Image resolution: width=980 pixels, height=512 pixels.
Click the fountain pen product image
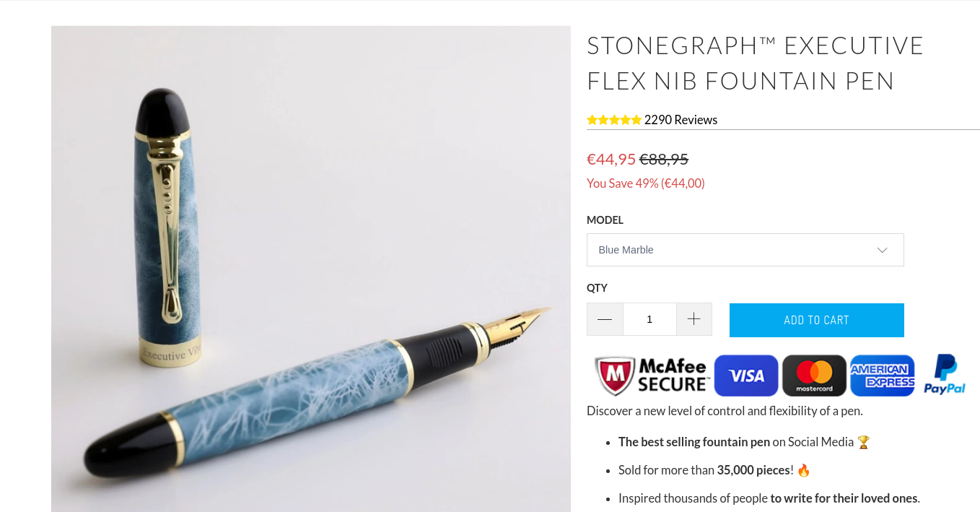point(311,269)
